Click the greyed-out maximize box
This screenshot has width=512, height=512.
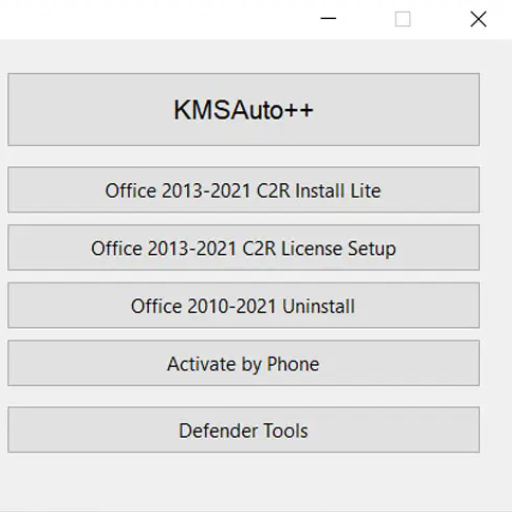[x=403, y=19]
